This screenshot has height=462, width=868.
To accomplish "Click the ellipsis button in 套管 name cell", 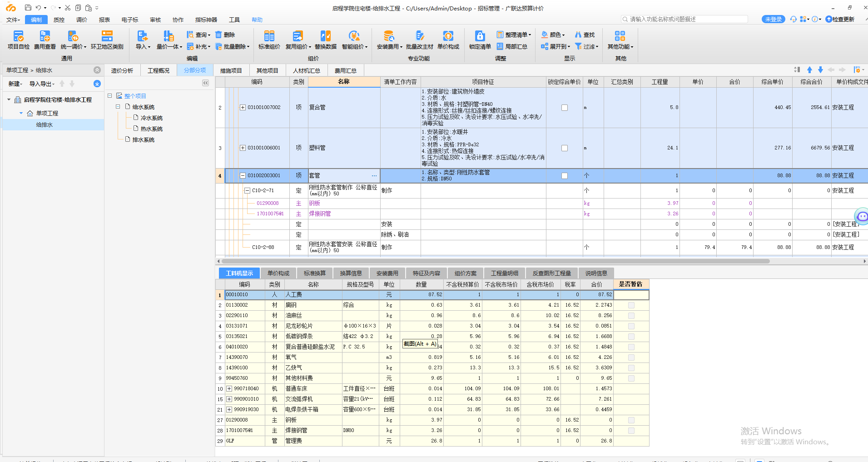I will 374,176.
